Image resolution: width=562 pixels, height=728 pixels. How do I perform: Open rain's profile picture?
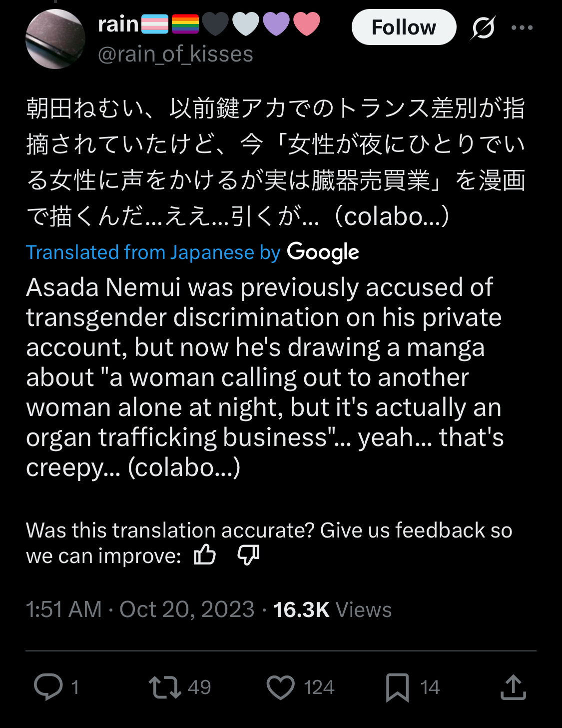55,39
